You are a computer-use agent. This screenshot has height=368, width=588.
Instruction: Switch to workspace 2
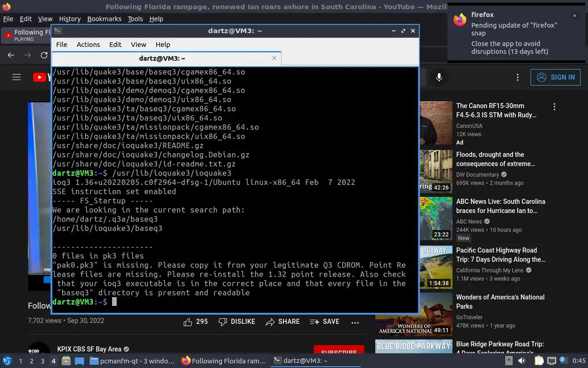[31, 361]
